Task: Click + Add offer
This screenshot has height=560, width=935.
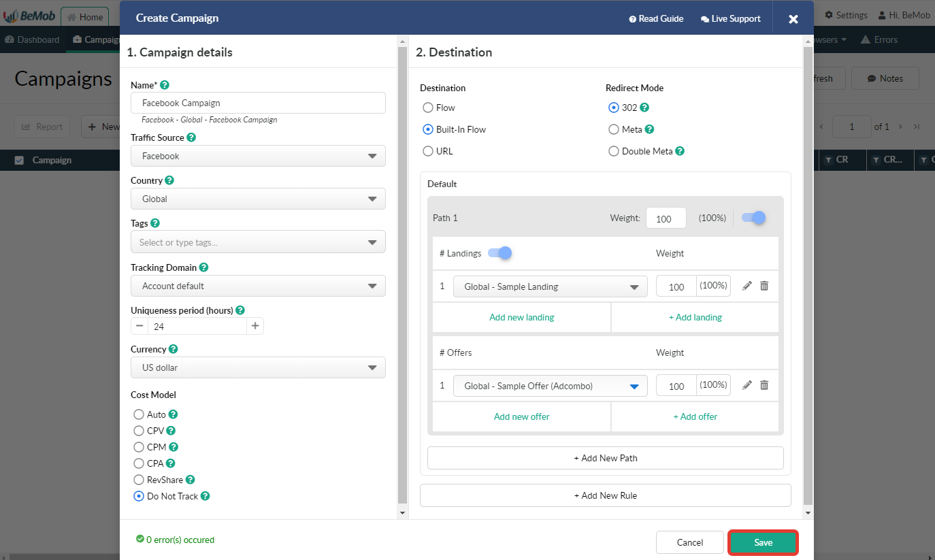Action: point(695,416)
